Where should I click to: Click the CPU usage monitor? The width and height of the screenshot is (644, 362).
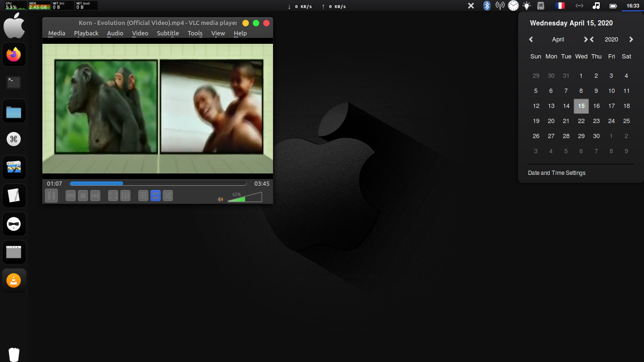15,6
